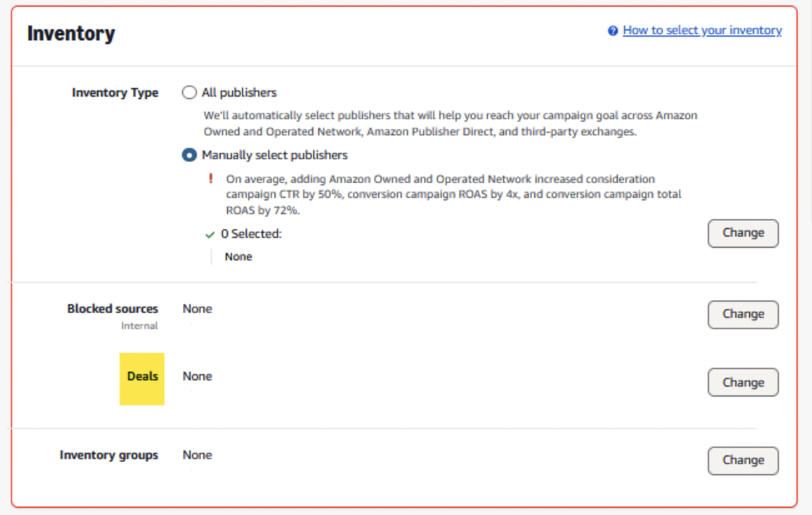Select the All publishers radio option
Image resolution: width=812 pixels, height=515 pixels.
pos(189,92)
